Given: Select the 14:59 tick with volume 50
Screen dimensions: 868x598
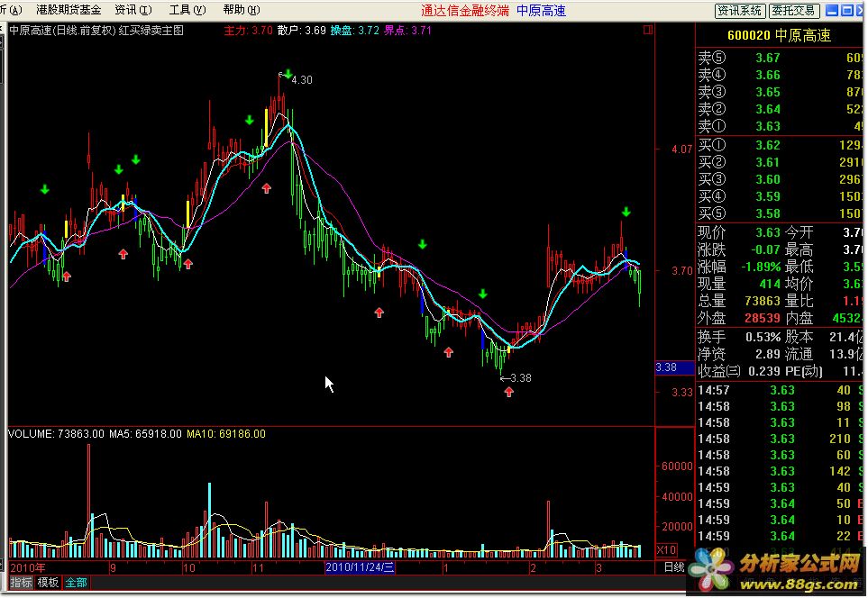Looking at the screenshot, I should point(780,504).
